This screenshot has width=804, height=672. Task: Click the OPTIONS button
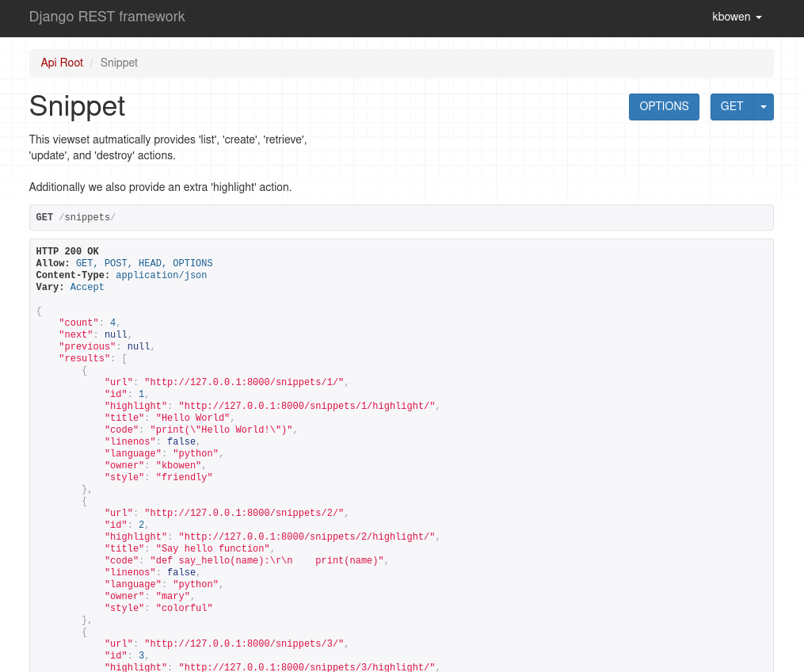coord(664,107)
